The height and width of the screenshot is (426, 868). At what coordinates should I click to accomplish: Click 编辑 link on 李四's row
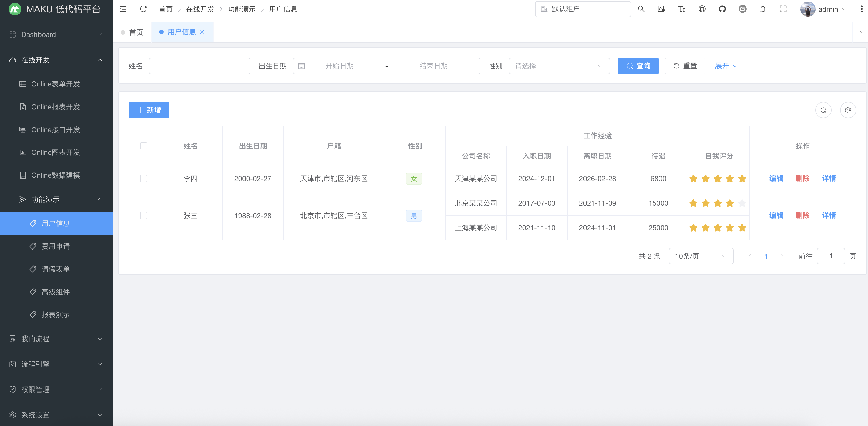point(776,179)
